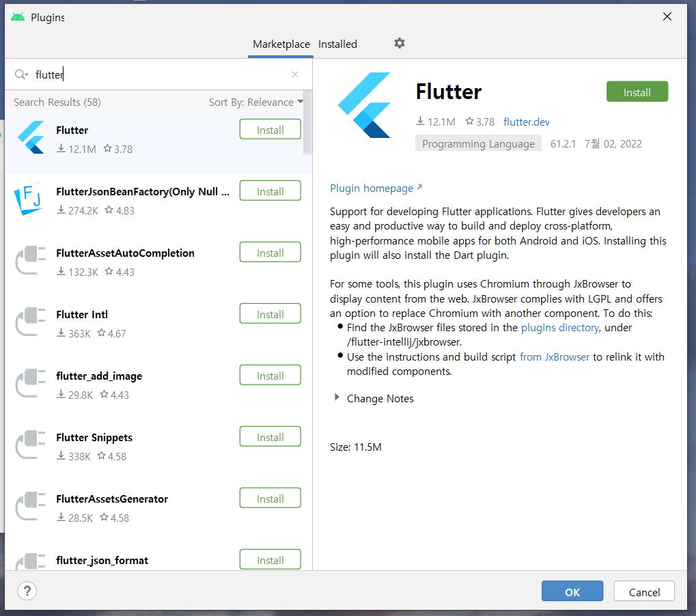Open the help question mark button
696x616 pixels.
pos(27,591)
